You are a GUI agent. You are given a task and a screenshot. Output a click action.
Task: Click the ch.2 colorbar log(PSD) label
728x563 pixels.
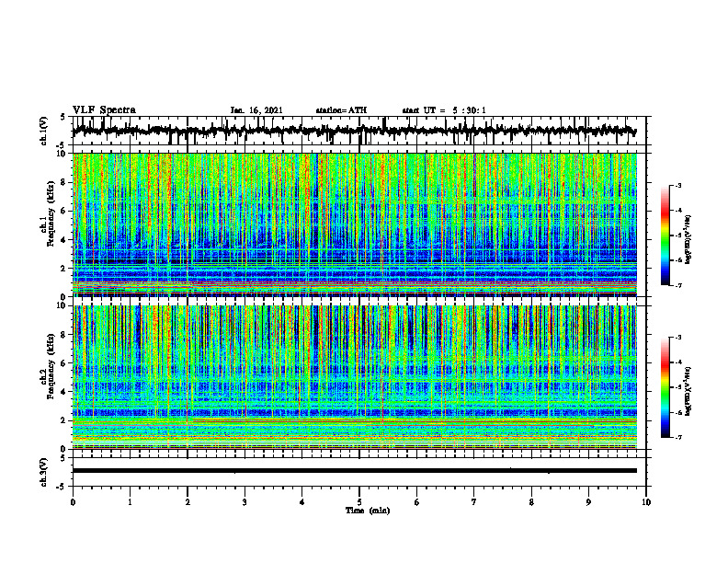coord(688,391)
